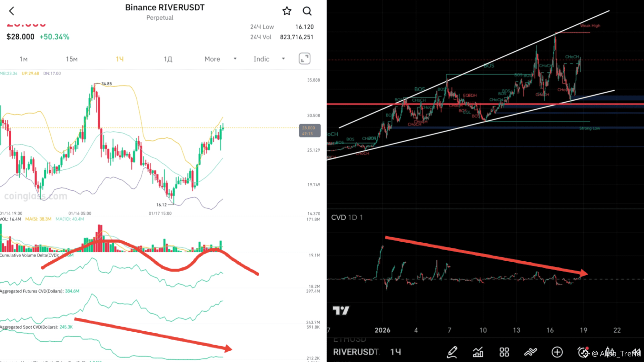The image size is (644, 362).
Task: Click the CVD 1D 1 indicator label
Action: (347, 217)
